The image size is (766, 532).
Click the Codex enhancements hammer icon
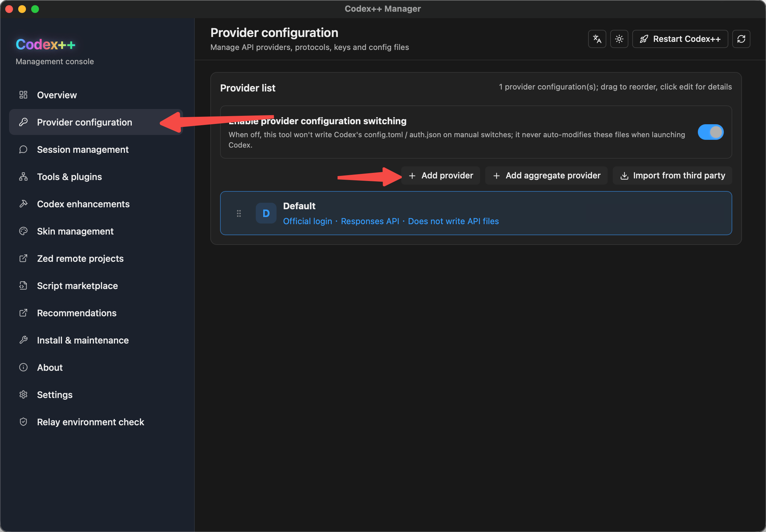pyautogui.click(x=23, y=204)
